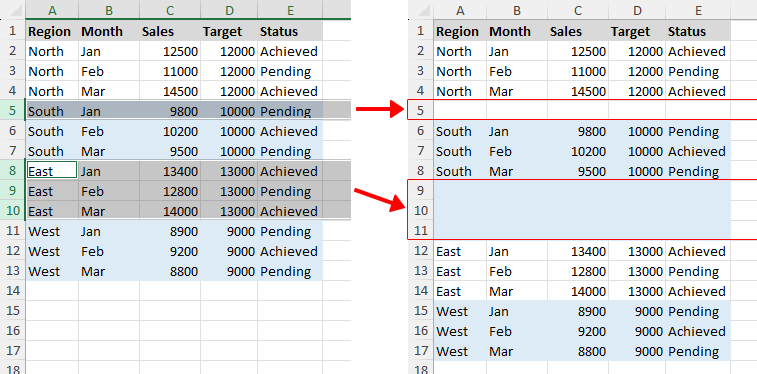
Task: Click Sales value 9200 in the right sheet
Action: tap(578, 331)
